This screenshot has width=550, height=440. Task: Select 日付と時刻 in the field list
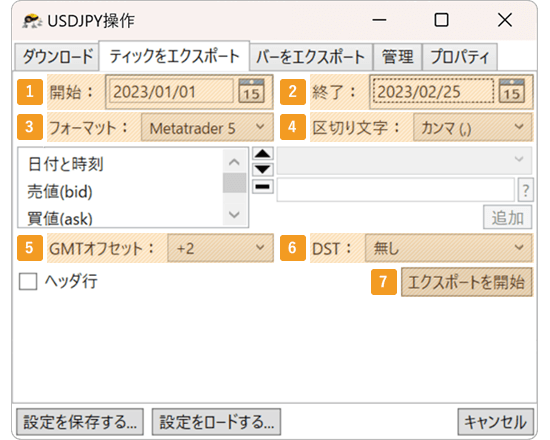pos(66,164)
